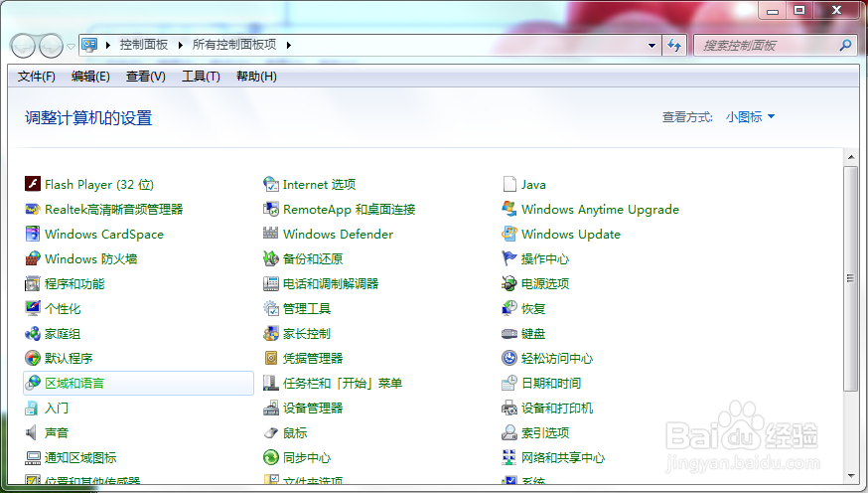This screenshot has width=868, height=493.
Task: Click the 鼠标 mouse icon
Action: click(271, 432)
